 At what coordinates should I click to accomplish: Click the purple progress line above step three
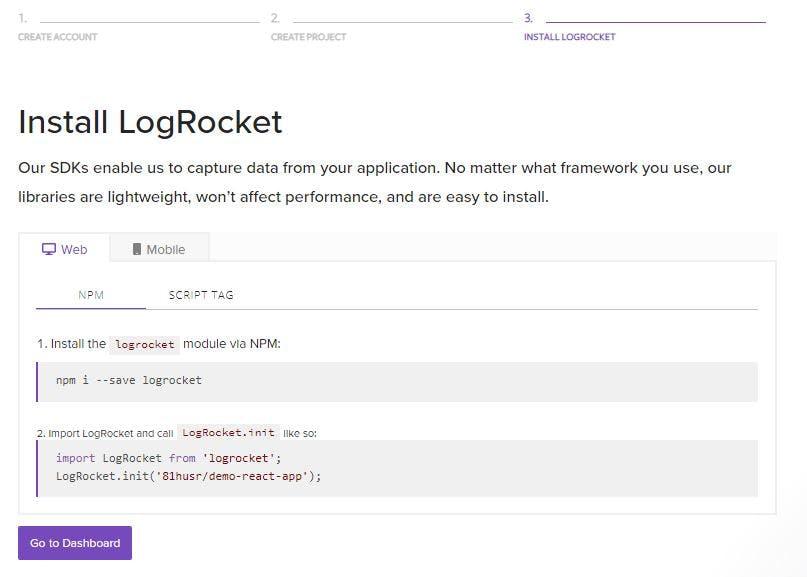click(655, 20)
